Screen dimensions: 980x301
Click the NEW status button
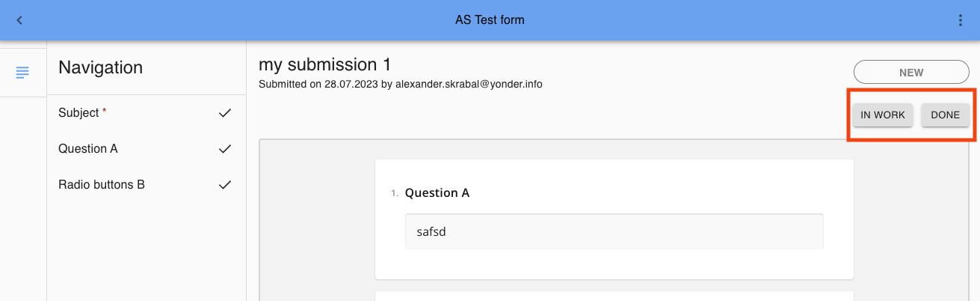911,73
